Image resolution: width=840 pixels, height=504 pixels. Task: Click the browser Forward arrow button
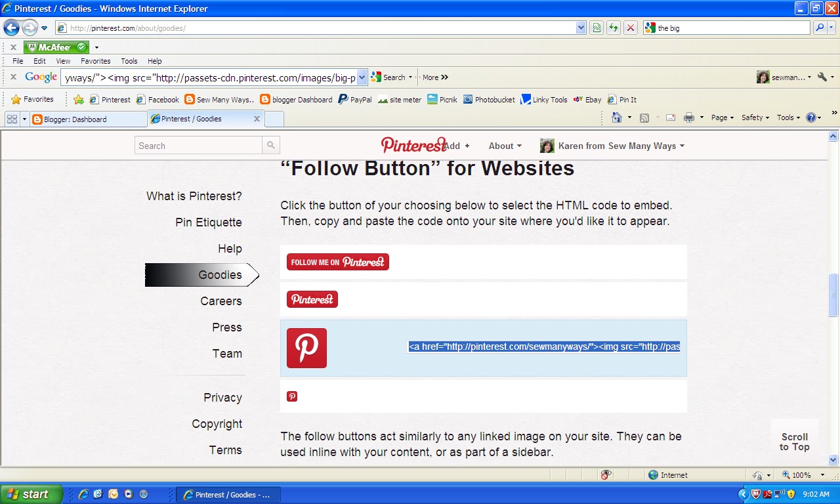coord(30,28)
